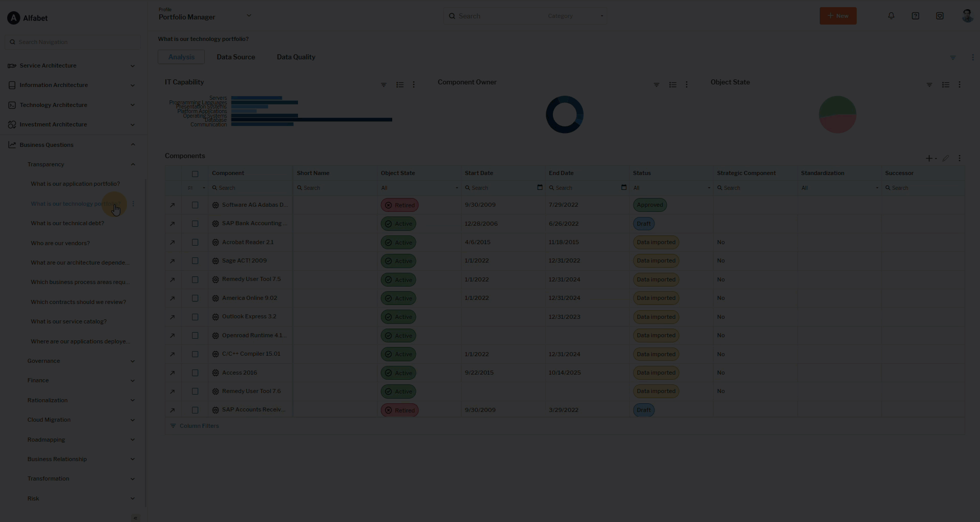Click the filter icon on IT Capability chart
980x522 pixels.
(x=384, y=85)
